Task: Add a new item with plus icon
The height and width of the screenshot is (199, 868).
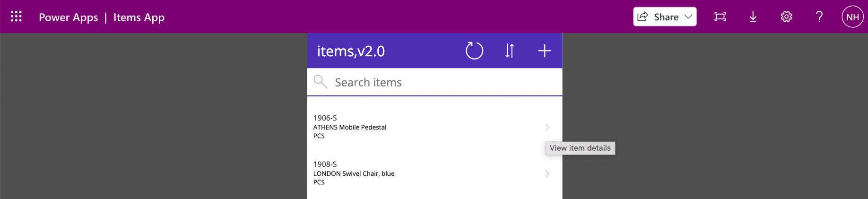Action: point(545,51)
